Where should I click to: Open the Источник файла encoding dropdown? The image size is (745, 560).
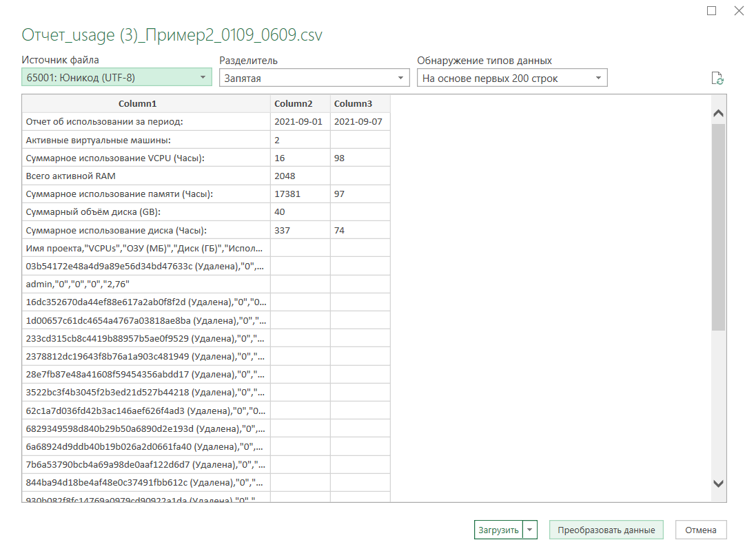(x=203, y=77)
